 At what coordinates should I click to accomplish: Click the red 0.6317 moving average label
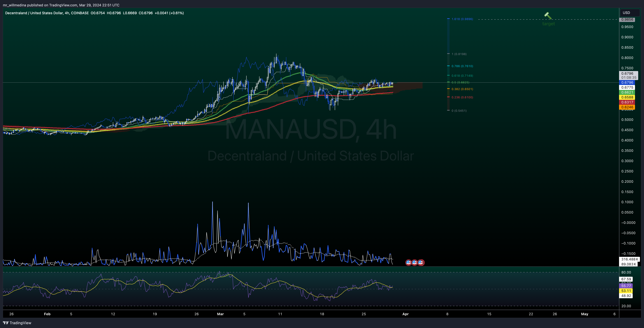[x=627, y=102]
